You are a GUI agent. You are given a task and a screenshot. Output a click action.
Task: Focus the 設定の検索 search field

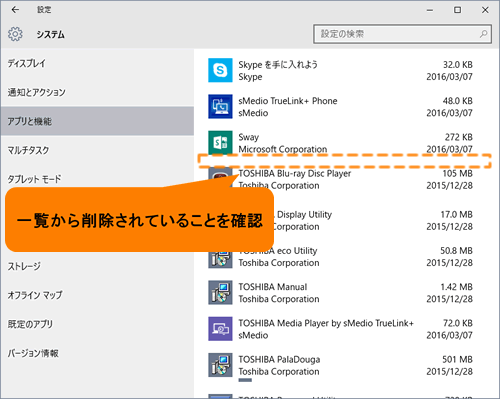pyautogui.click(x=402, y=34)
